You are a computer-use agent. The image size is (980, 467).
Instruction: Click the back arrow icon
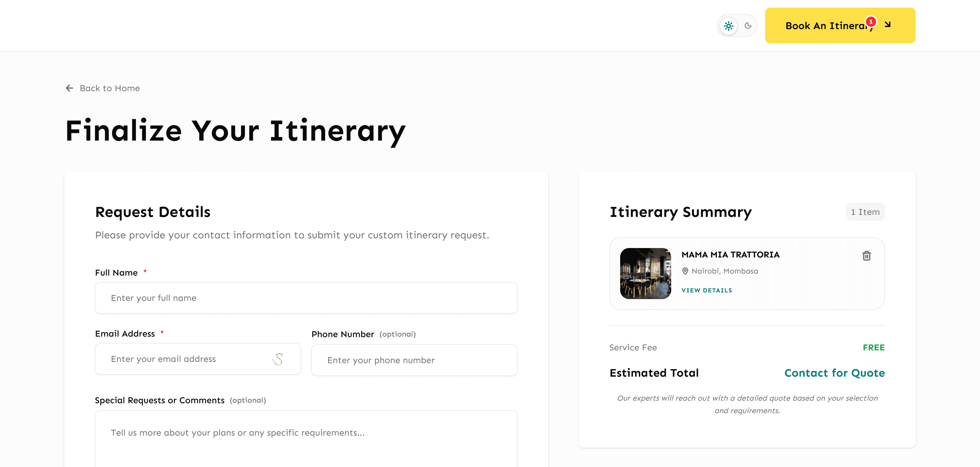click(69, 88)
